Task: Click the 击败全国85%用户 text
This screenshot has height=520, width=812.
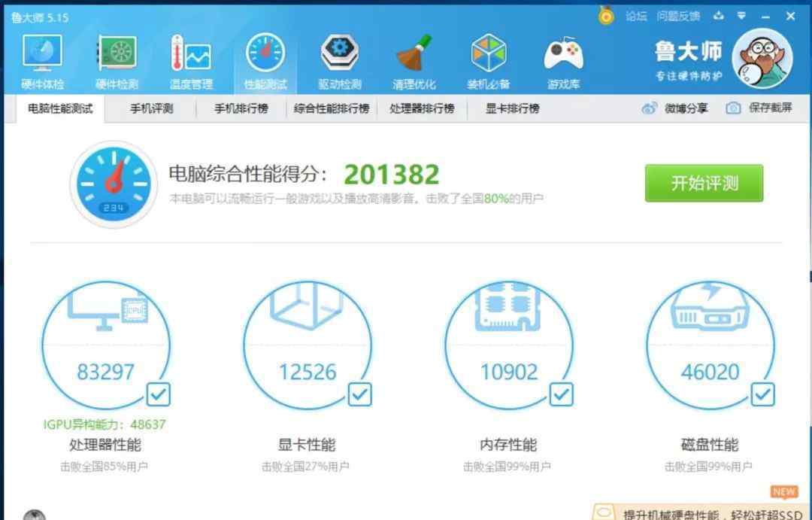Action: [104, 467]
